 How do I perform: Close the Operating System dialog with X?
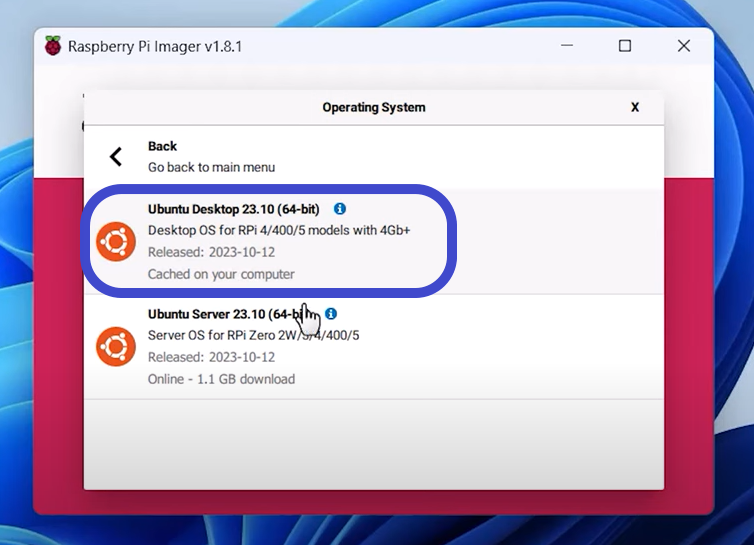tap(635, 107)
